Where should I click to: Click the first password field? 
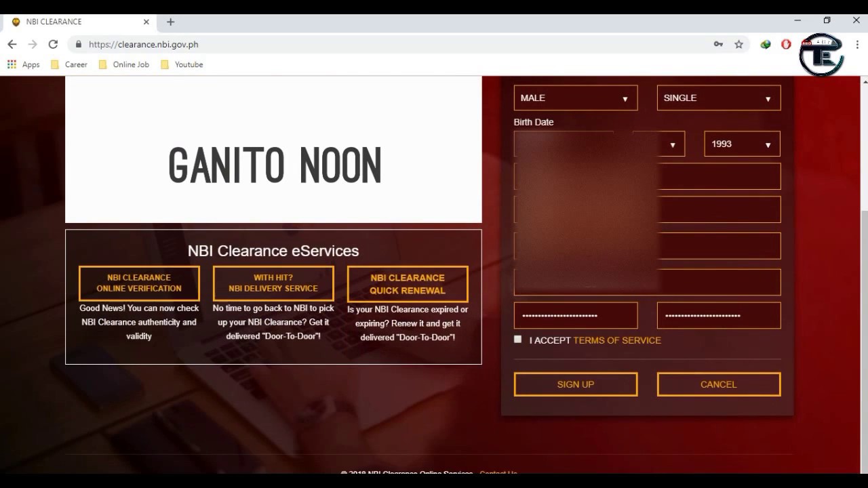tap(576, 315)
